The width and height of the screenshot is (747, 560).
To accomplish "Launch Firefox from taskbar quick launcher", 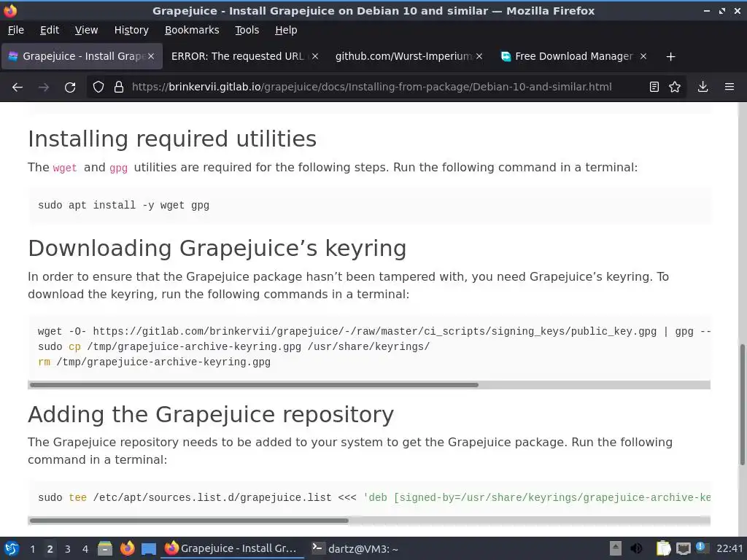I will click(x=127, y=548).
